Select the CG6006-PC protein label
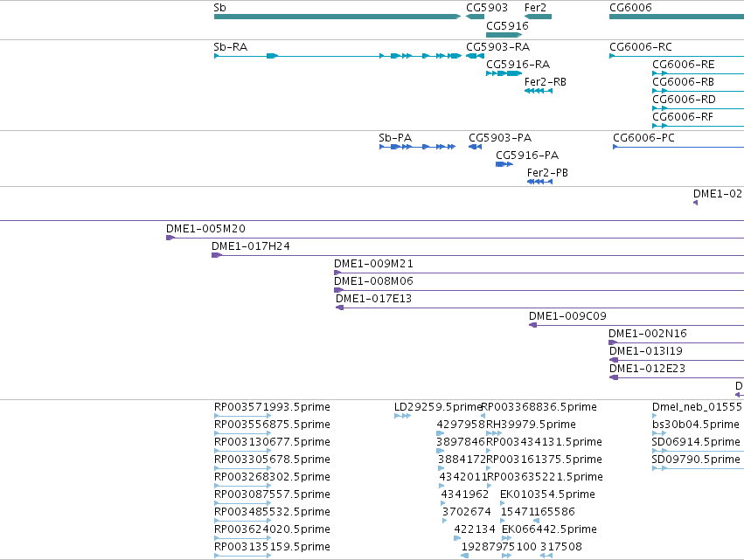 click(x=643, y=138)
